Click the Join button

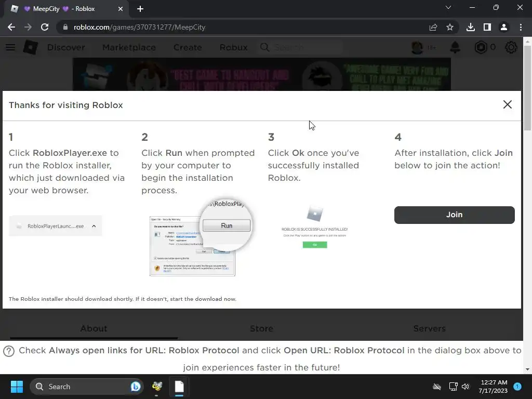point(454,215)
